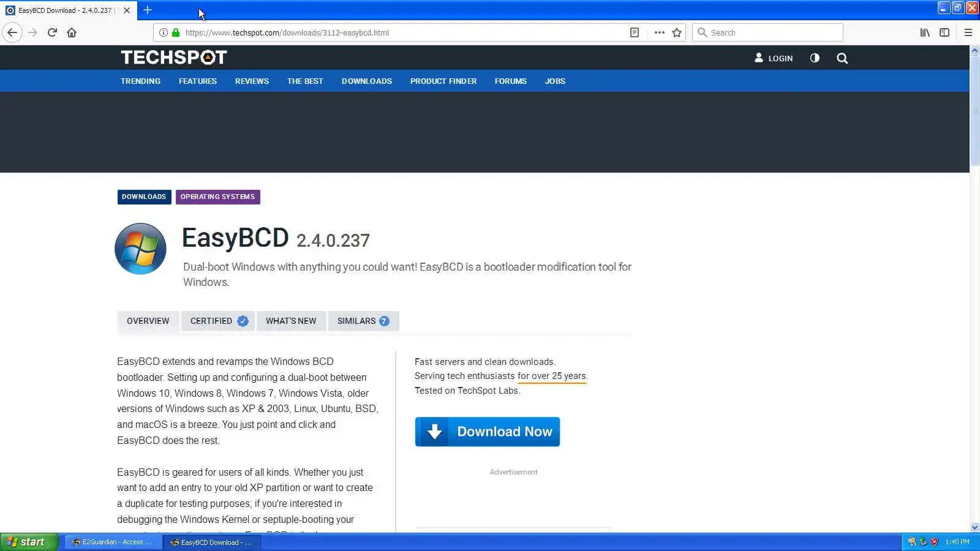Switch to E2Guardian taskbar window
The height and width of the screenshot is (551, 980).
pyautogui.click(x=113, y=542)
